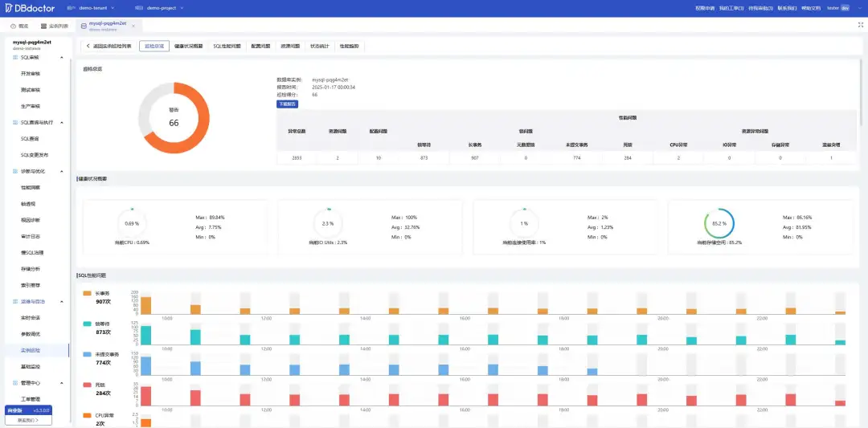Click the 运维与自治 group icon
The image size is (868, 428).
[15, 301]
